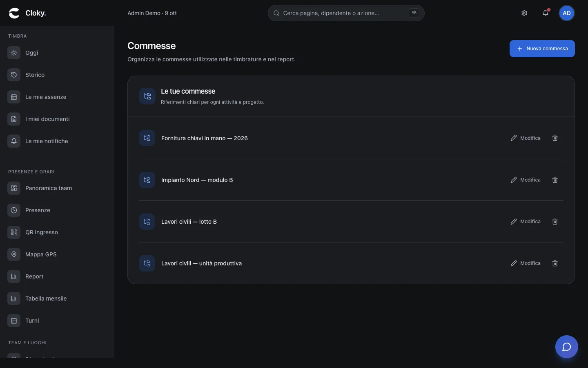588x368 pixels.
Task: Open the Report section
Action: pyautogui.click(x=57, y=276)
